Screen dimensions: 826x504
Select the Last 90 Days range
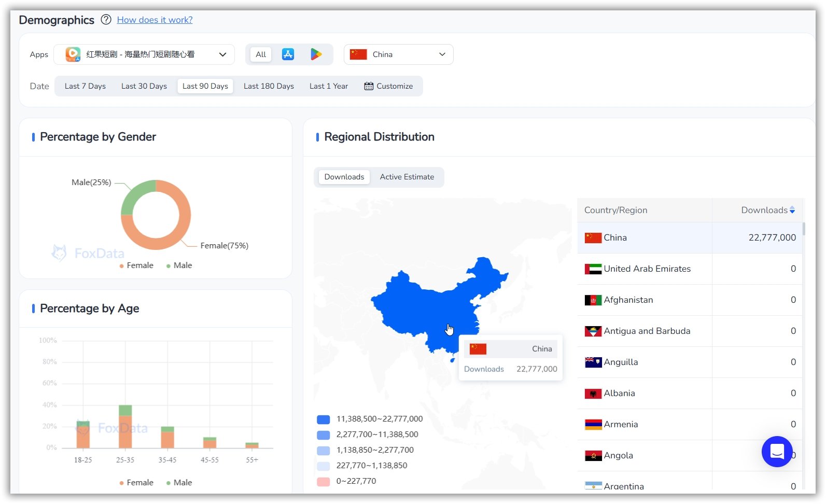point(205,86)
